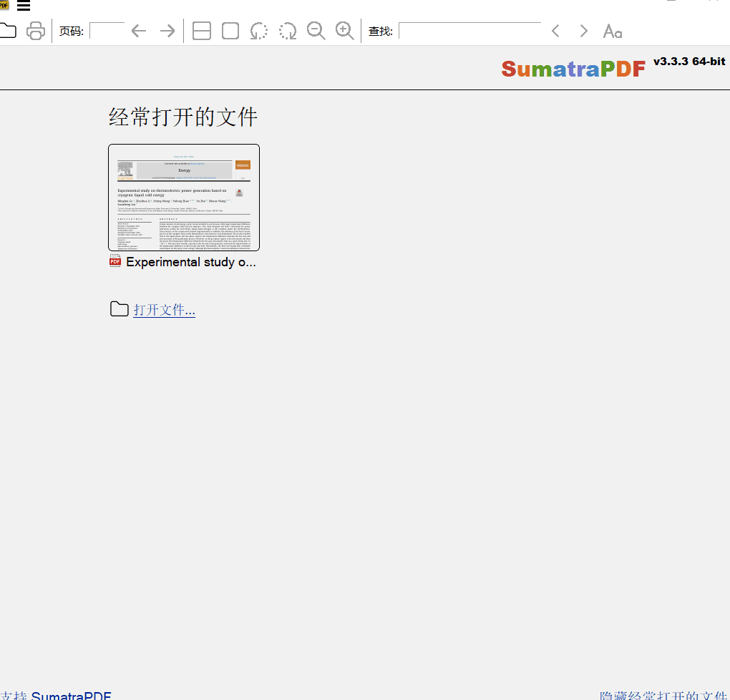Click the 打开文件 link
The height and width of the screenshot is (700, 730).
164,308
